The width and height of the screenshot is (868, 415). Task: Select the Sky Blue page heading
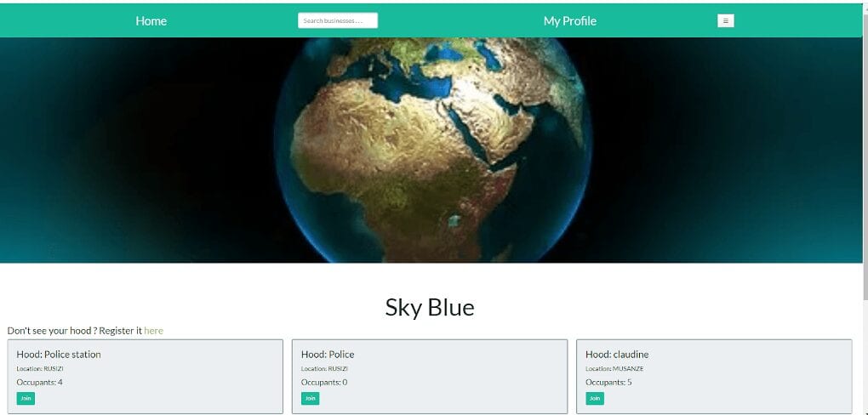pos(430,308)
